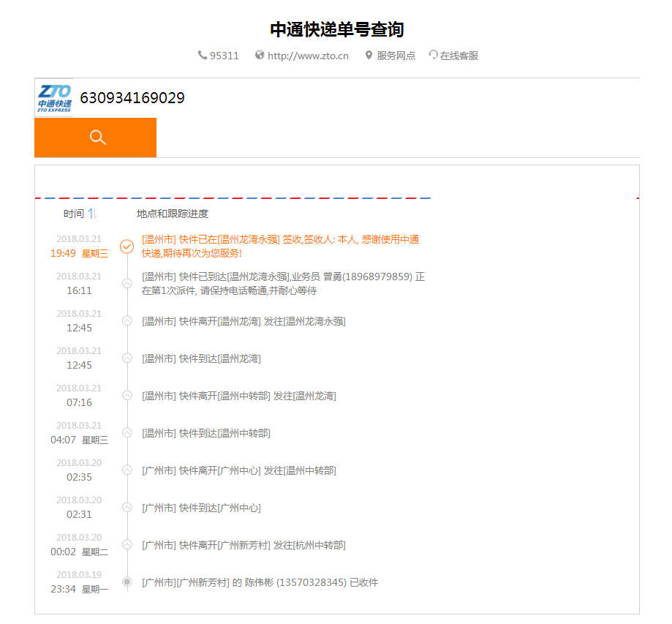Click timeline marker for 04:07 星期三 entry
This screenshot has height=624, width=672.
tap(127, 433)
